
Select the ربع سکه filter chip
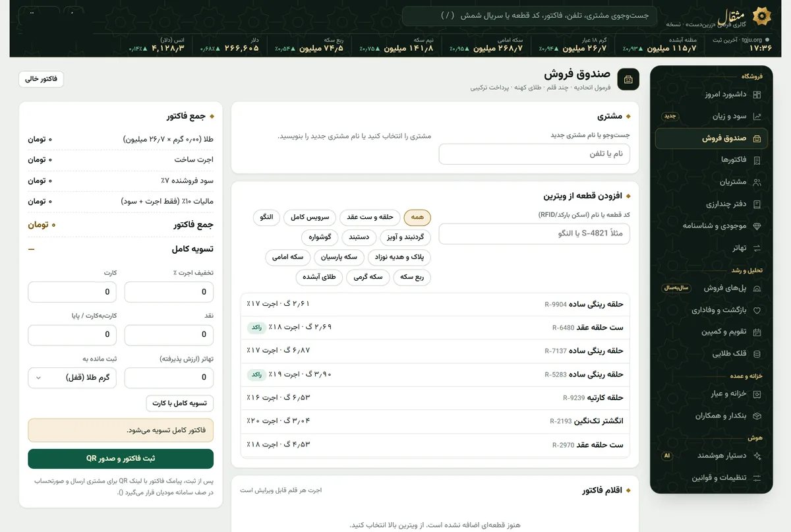click(x=412, y=277)
